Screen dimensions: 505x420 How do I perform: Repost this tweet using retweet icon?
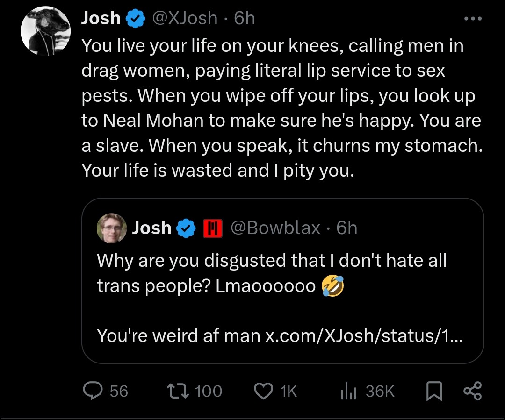coord(178,391)
